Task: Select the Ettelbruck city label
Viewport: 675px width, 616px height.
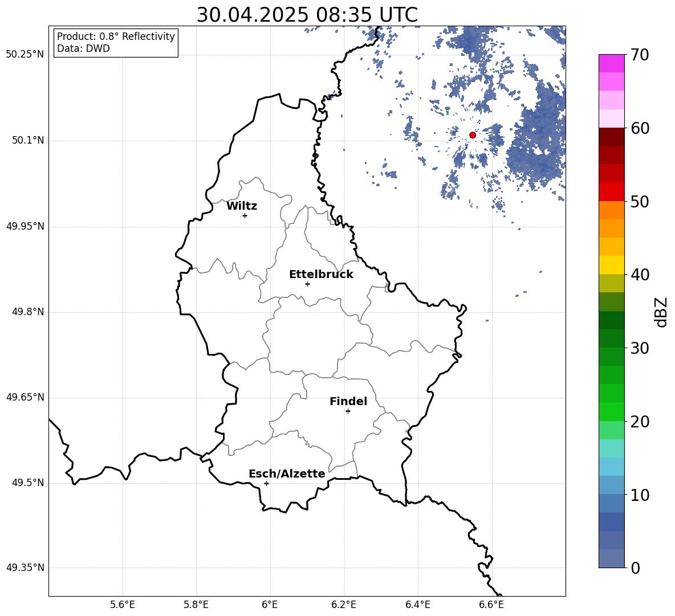Action: 321,275
